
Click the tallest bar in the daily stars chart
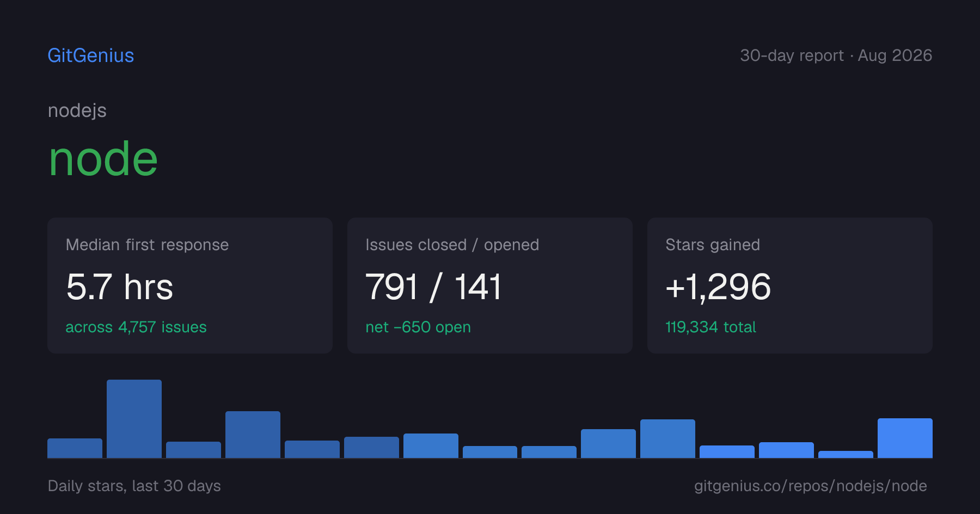134,419
